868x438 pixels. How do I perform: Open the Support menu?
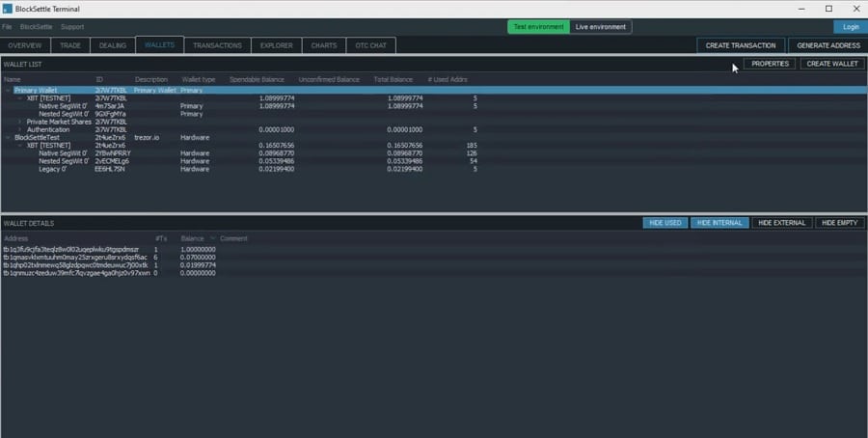pyautogui.click(x=72, y=27)
